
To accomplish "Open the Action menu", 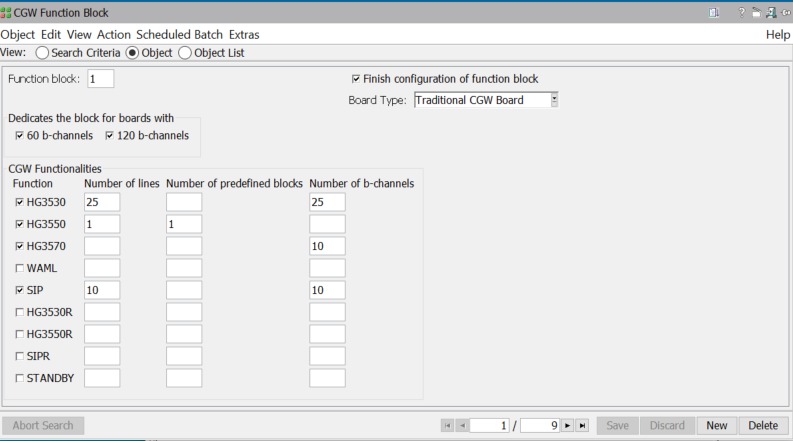I will 114,35.
